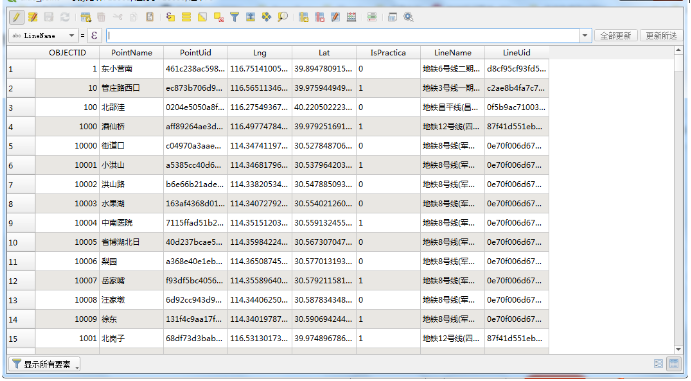
Task: Click OBJECTID cell 1001
Action: click(67, 339)
